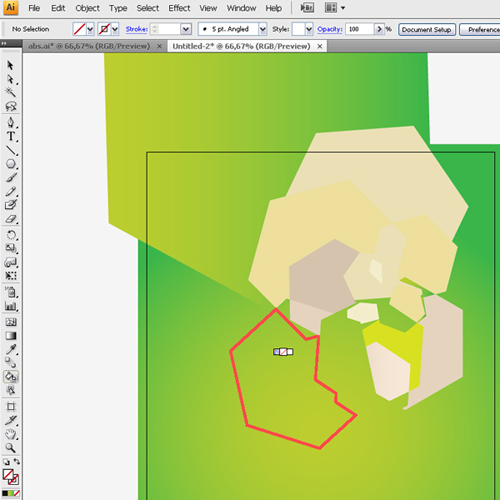Screen dimensions: 500x500
Task: Select the Type tool
Action: [11, 136]
